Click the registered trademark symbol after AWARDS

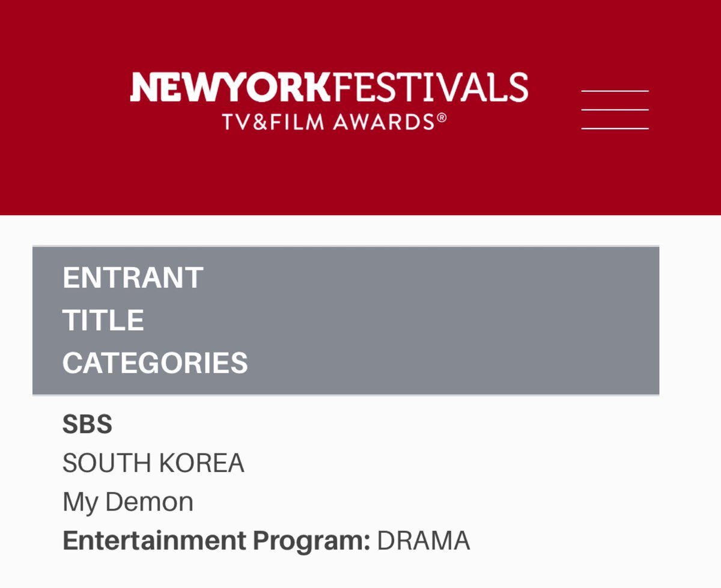coord(442,118)
